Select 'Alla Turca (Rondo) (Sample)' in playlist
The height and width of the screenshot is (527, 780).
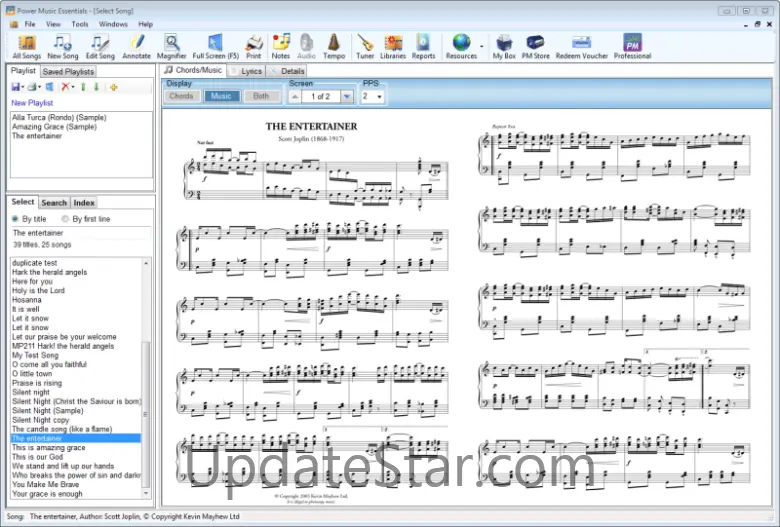click(59, 117)
